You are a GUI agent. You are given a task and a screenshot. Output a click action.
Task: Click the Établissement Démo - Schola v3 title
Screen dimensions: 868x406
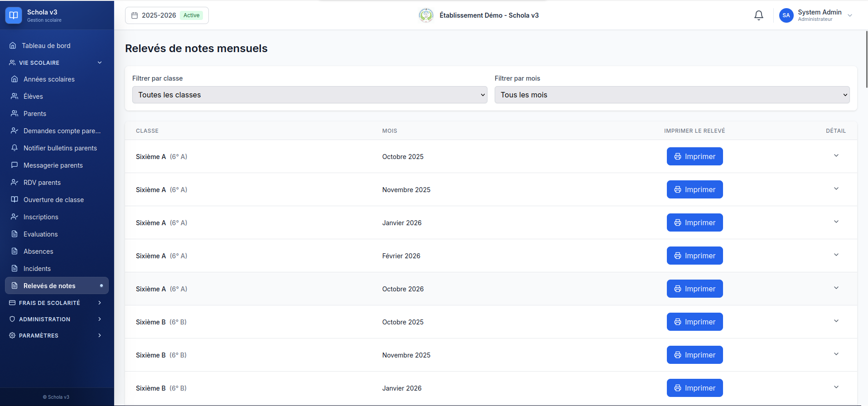(489, 15)
